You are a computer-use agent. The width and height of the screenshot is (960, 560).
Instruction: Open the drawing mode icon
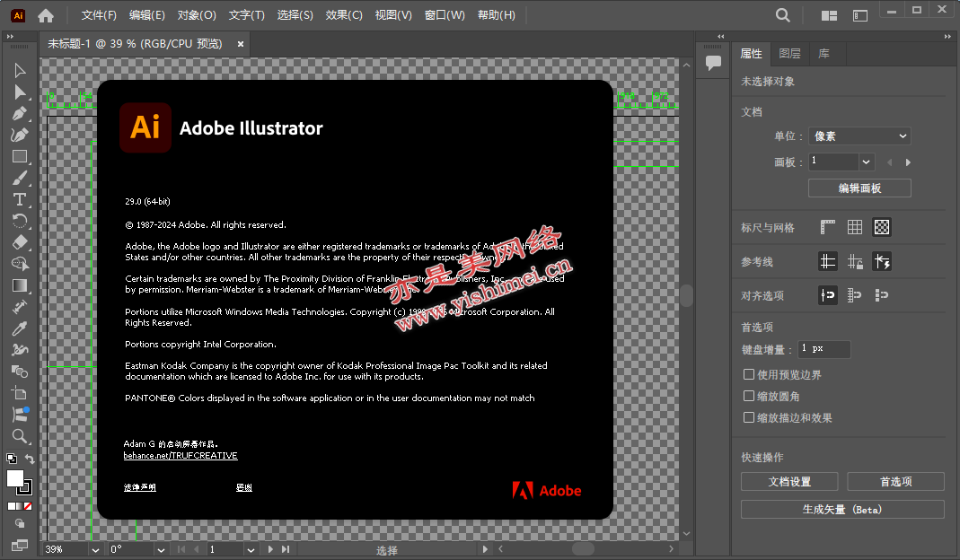pos(20,524)
